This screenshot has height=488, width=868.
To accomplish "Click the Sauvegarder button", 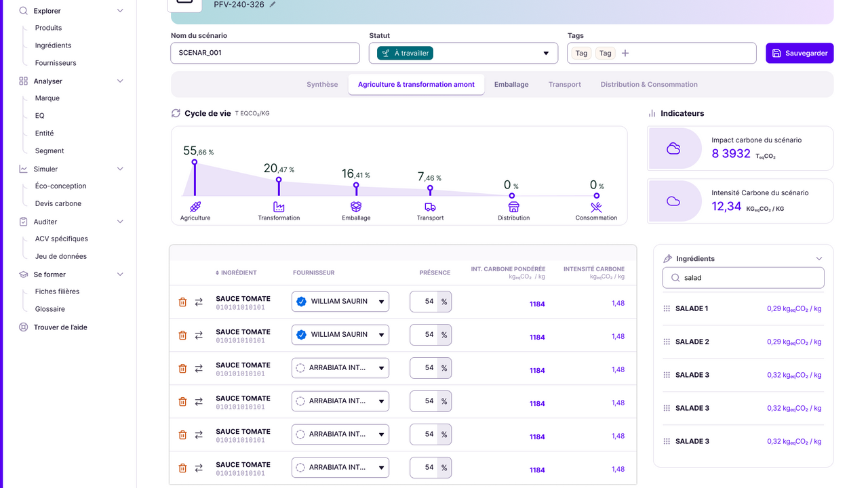I will click(x=800, y=54).
